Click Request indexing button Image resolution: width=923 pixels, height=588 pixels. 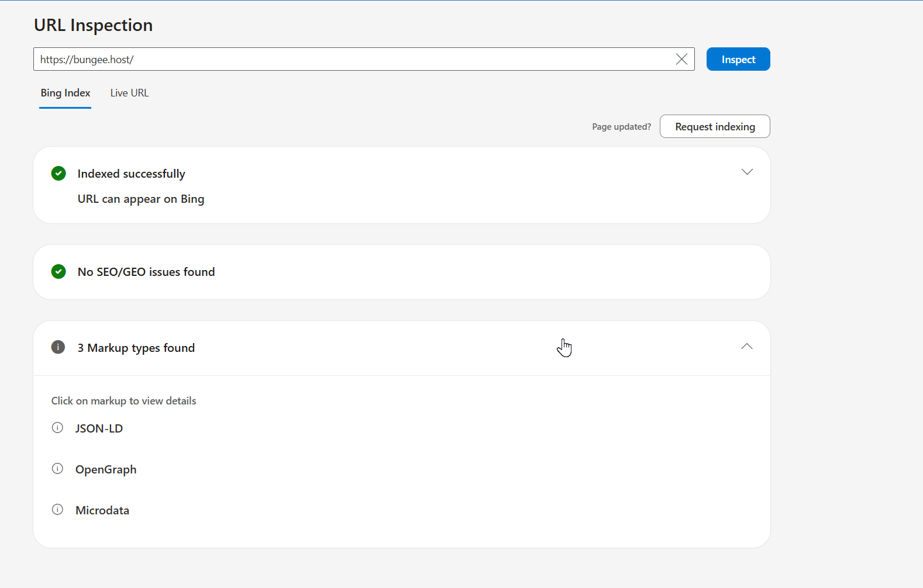pos(715,126)
